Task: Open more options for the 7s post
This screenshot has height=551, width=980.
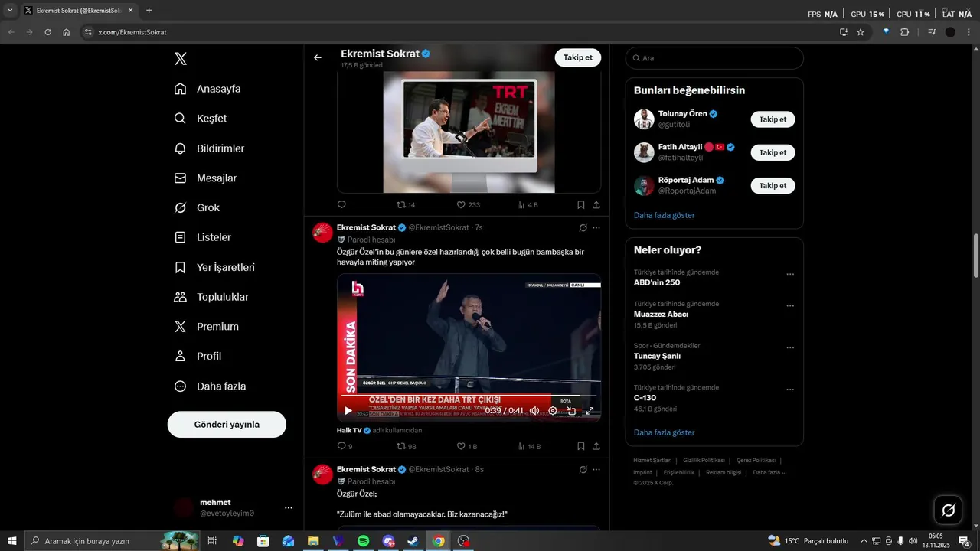Action: [596, 227]
